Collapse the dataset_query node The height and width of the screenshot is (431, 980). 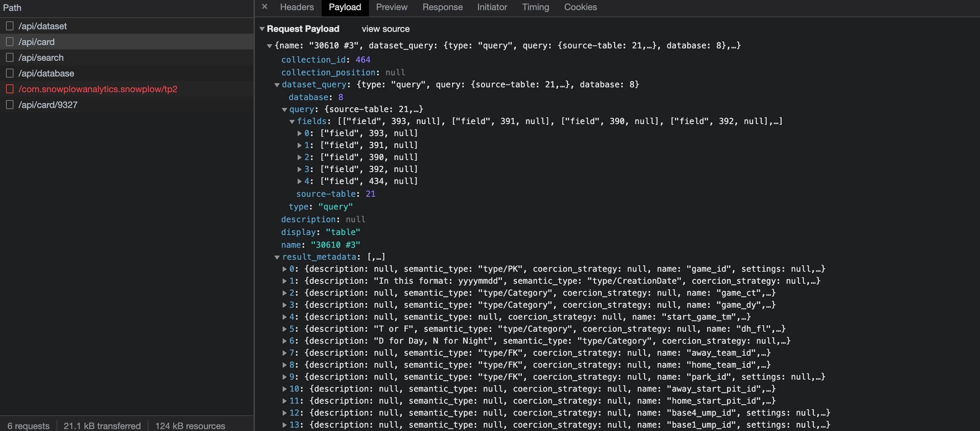(277, 84)
